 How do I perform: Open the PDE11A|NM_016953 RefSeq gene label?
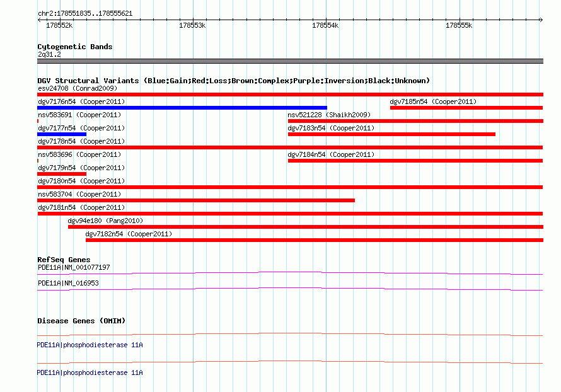[x=68, y=283]
